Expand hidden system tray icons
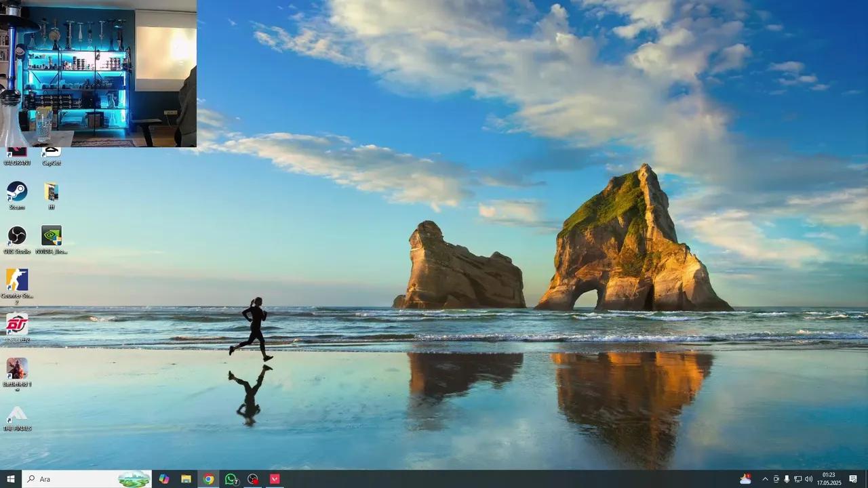The image size is (868, 488). [x=765, y=479]
